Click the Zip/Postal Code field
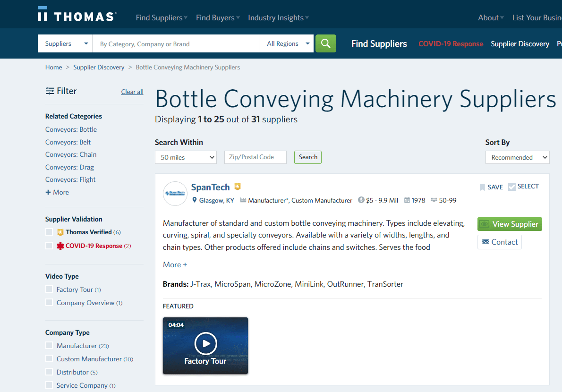 coord(255,157)
